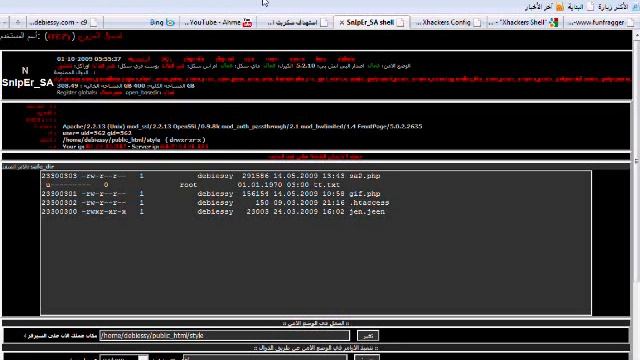
Task: Open the البداية bookmark
Action: coord(575,7)
